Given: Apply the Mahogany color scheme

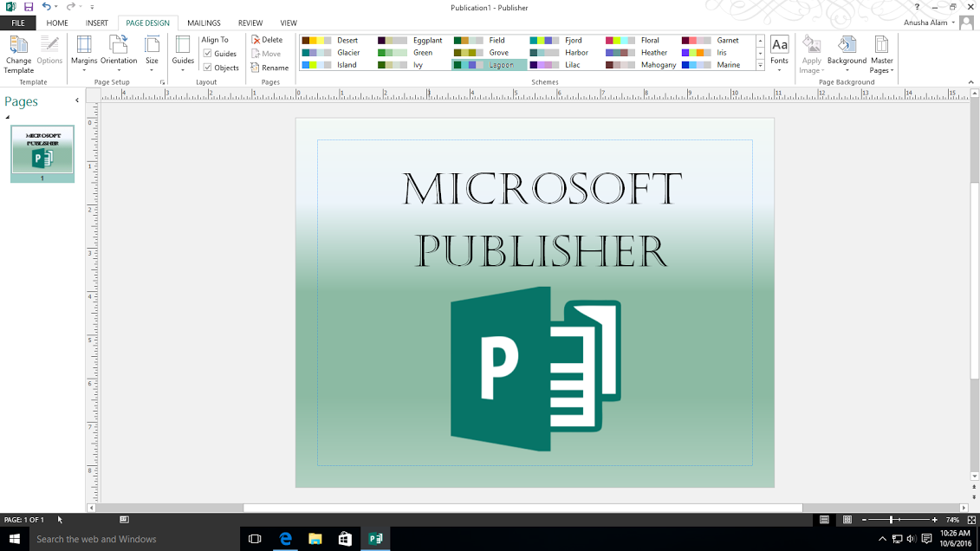Looking at the screenshot, I should click(x=641, y=65).
